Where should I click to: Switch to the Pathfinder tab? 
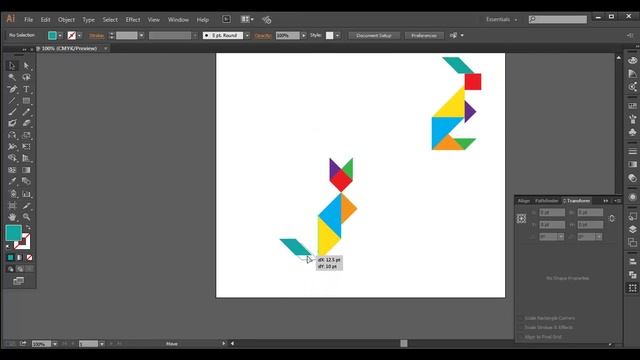pos(547,200)
